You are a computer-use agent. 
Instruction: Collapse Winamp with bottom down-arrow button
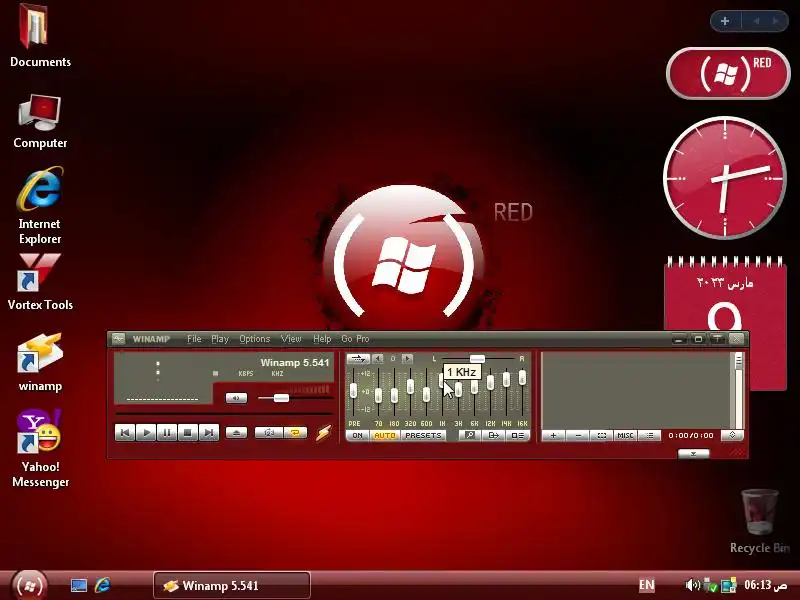point(693,454)
